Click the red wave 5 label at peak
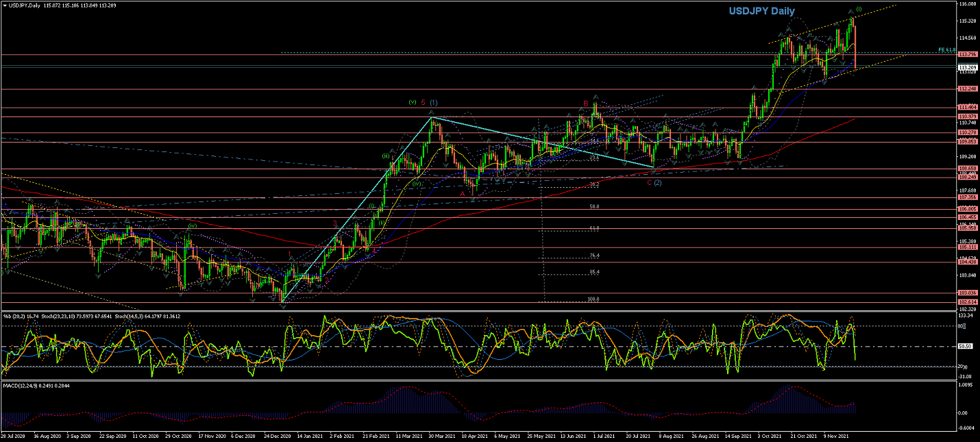Viewport: 980px width, 442px height. pos(423,102)
